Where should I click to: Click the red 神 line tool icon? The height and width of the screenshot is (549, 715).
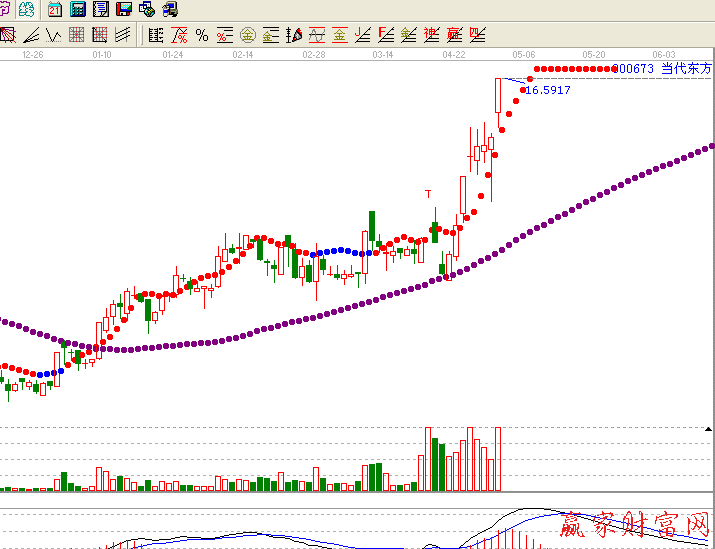point(432,36)
